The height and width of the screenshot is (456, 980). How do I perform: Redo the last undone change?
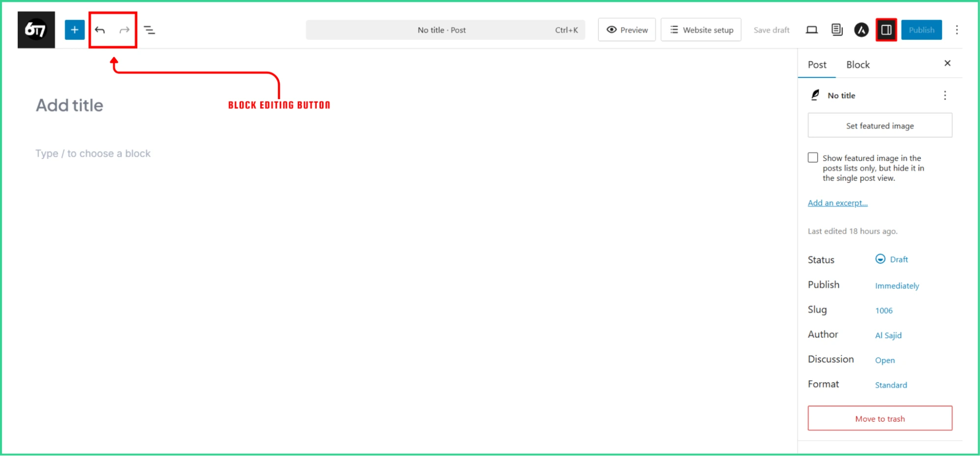point(125,30)
